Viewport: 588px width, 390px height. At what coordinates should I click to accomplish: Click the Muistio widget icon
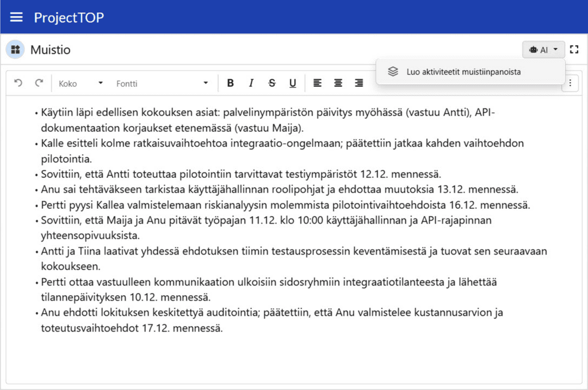pyautogui.click(x=16, y=50)
